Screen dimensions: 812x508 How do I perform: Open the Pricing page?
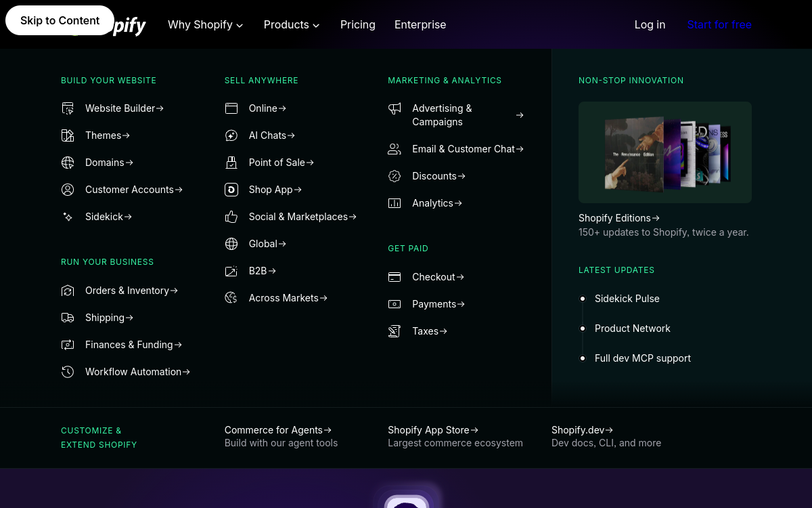click(x=358, y=24)
